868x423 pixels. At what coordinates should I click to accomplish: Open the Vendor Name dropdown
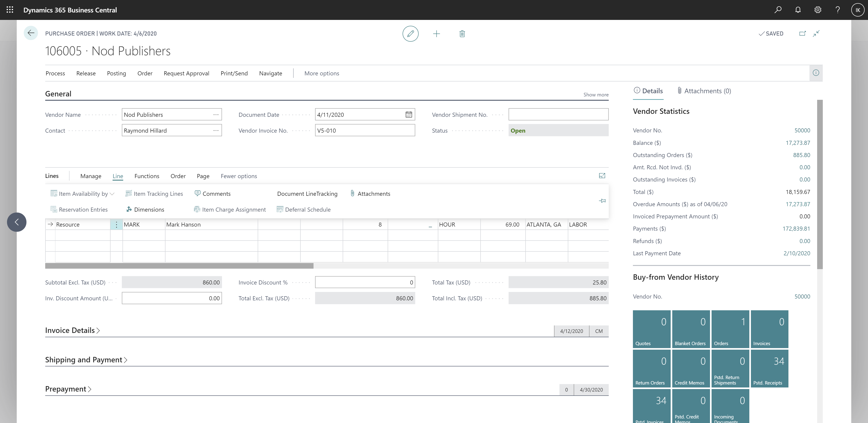pos(216,115)
